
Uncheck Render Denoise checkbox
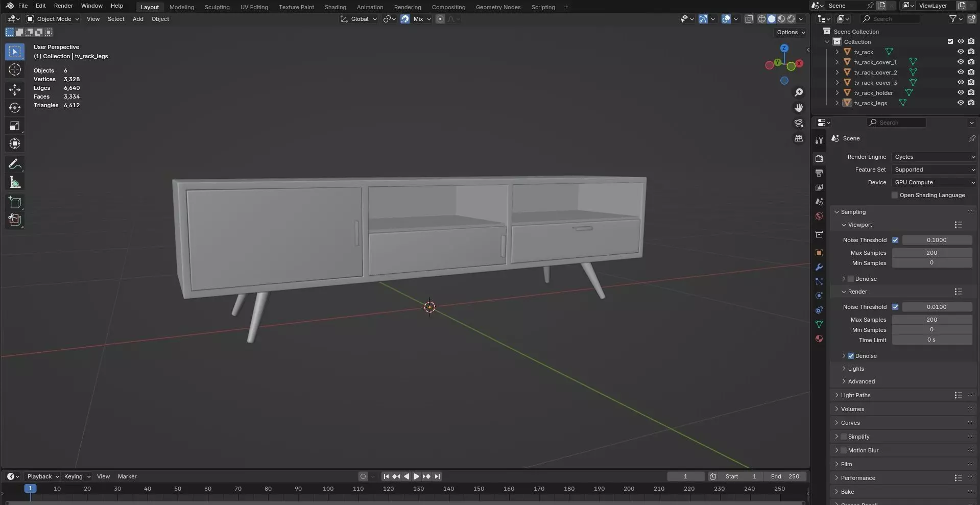tap(851, 356)
